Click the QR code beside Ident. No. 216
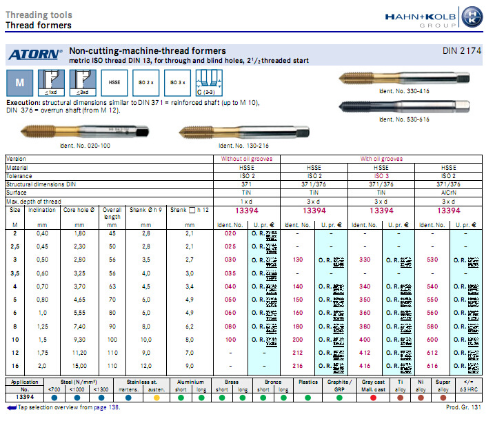This screenshot has height=439, width=504. 338,368
